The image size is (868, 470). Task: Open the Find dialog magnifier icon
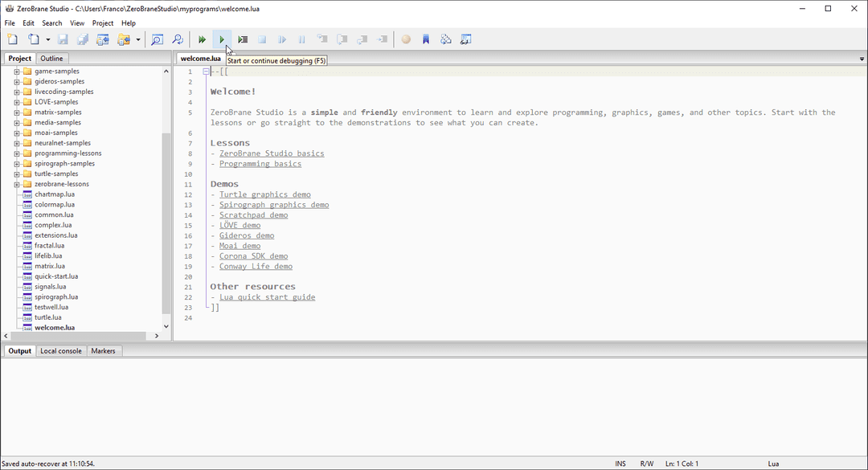[x=157, y=39]
